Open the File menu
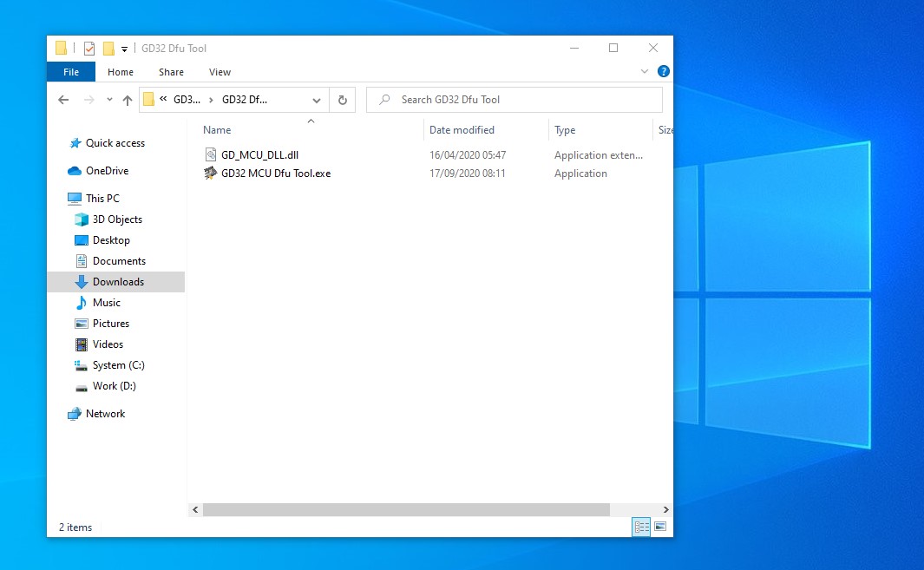Viewport: 924px width, 570px height. (x=71, y=72)
